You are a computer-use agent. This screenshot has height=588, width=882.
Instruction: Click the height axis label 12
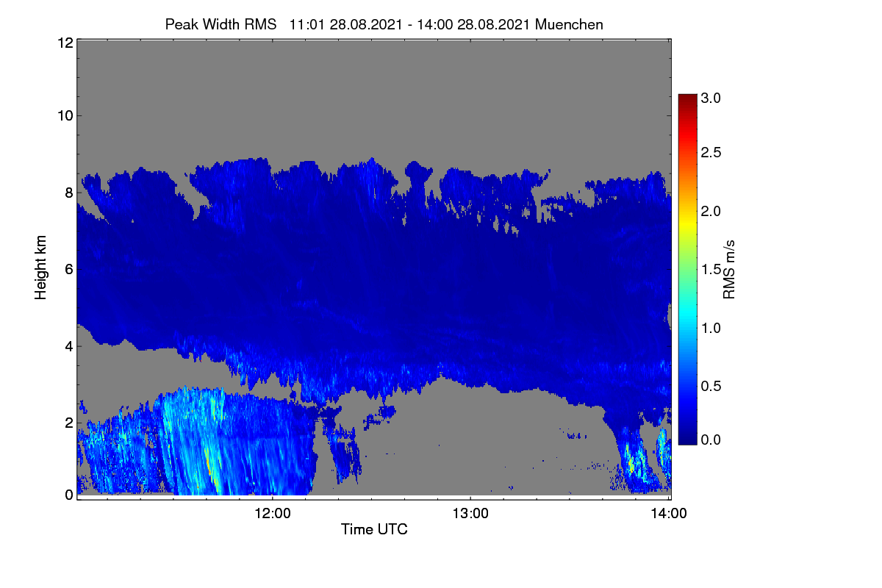coord(65,43)
